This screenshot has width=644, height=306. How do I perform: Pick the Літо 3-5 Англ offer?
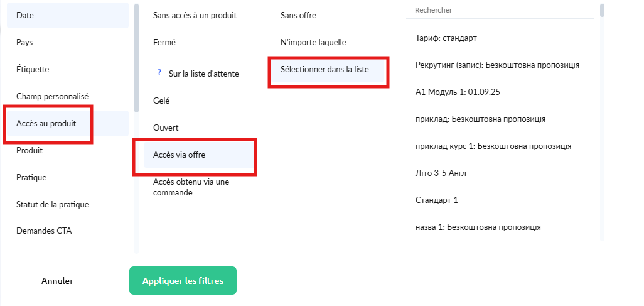point(441,173)
